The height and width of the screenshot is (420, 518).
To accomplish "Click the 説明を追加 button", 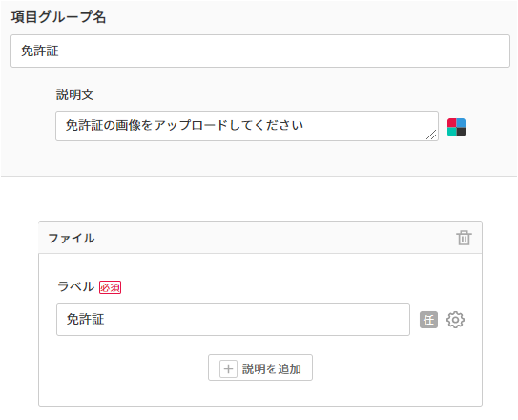I will [x=260, y=367].
